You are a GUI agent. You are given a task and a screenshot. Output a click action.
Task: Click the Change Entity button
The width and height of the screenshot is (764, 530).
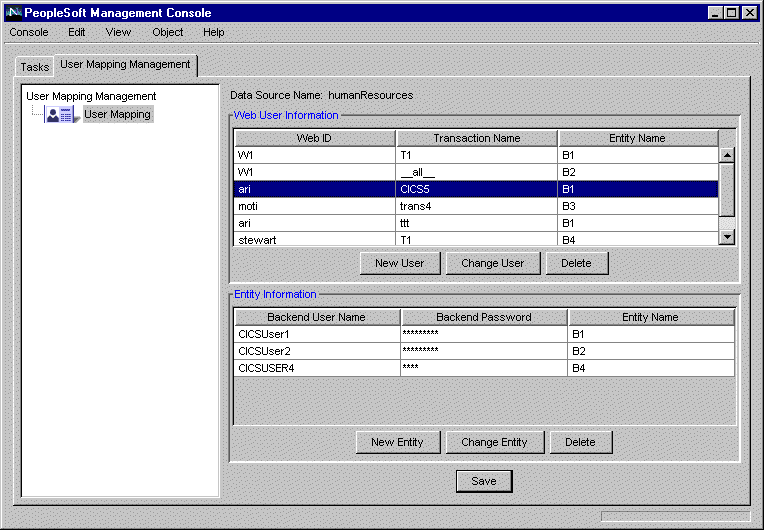point(495,442)
